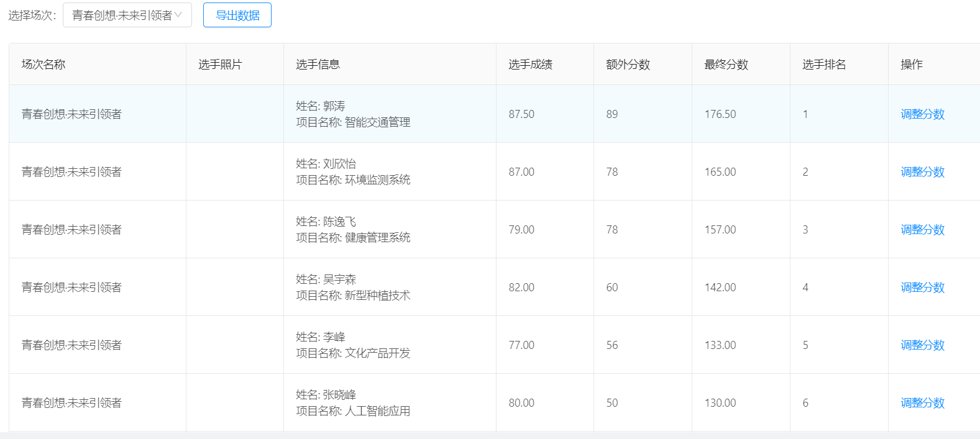Click 调整分数 for 刘欣怡
The height and width of the screenshot is (439, 980).
pyautogui.click(x=922, y=172)
